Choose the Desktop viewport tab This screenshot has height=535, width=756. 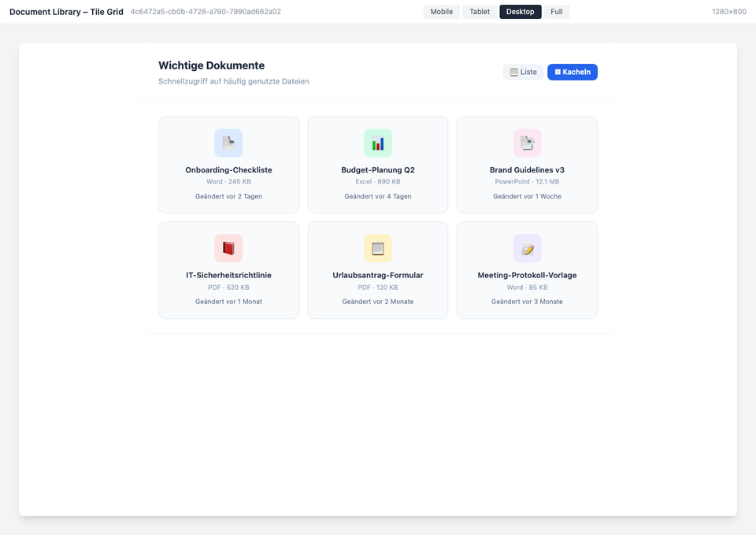(520, 12)
